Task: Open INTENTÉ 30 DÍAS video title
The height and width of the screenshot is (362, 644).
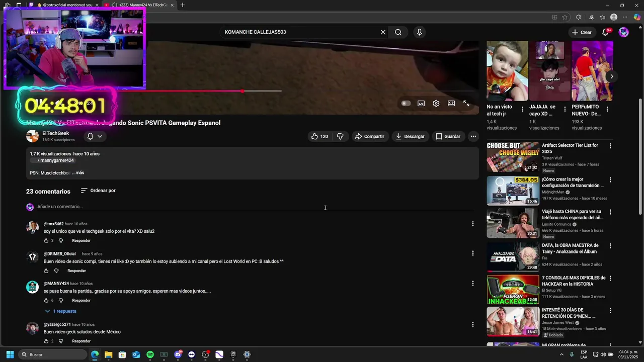Action: click(x=569, y=313)
